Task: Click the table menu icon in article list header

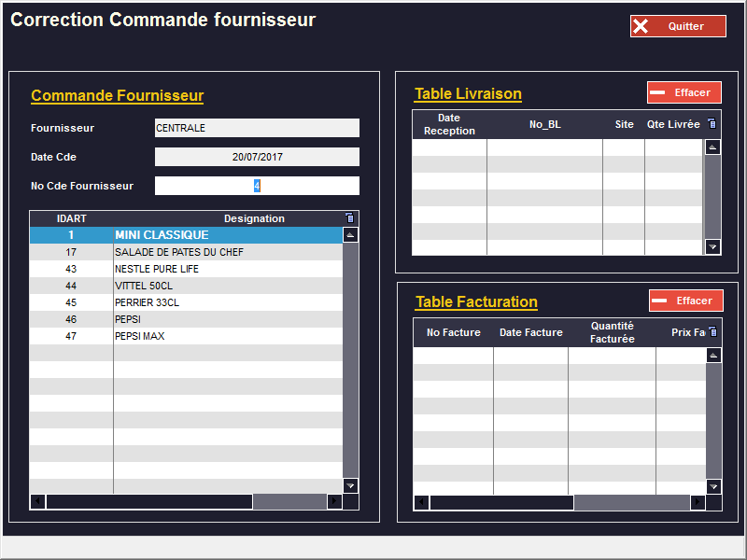Action: coord(350,218)
